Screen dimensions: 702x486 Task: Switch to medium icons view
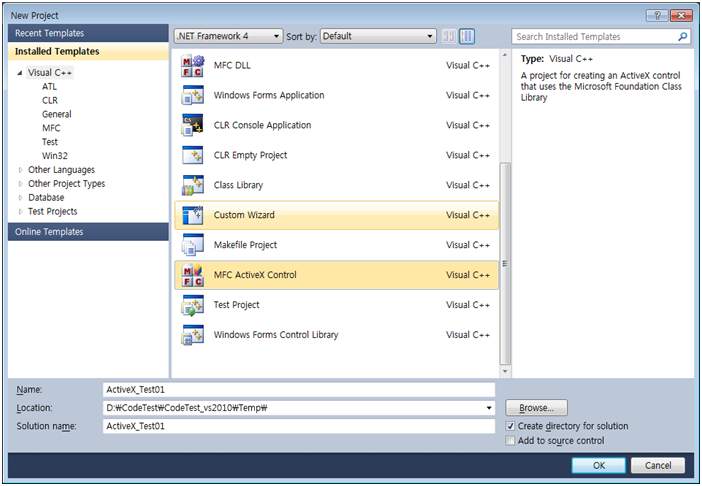[x=467, y=36]
